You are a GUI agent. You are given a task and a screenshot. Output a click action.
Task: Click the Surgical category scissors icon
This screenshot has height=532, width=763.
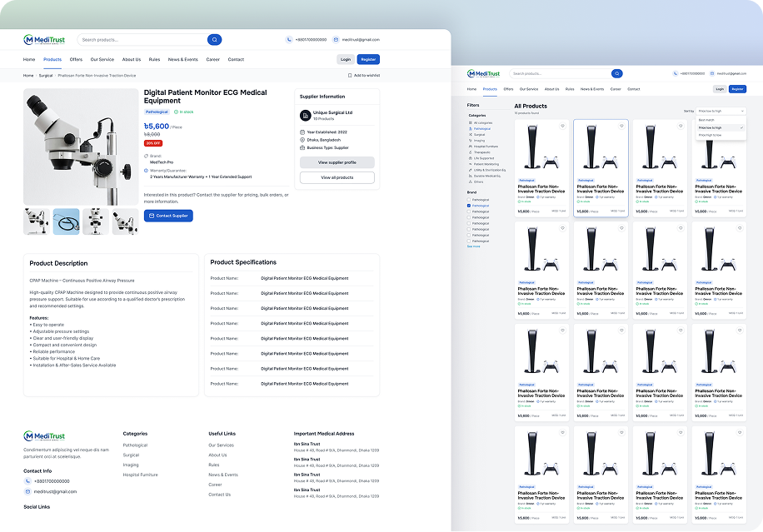471,135
